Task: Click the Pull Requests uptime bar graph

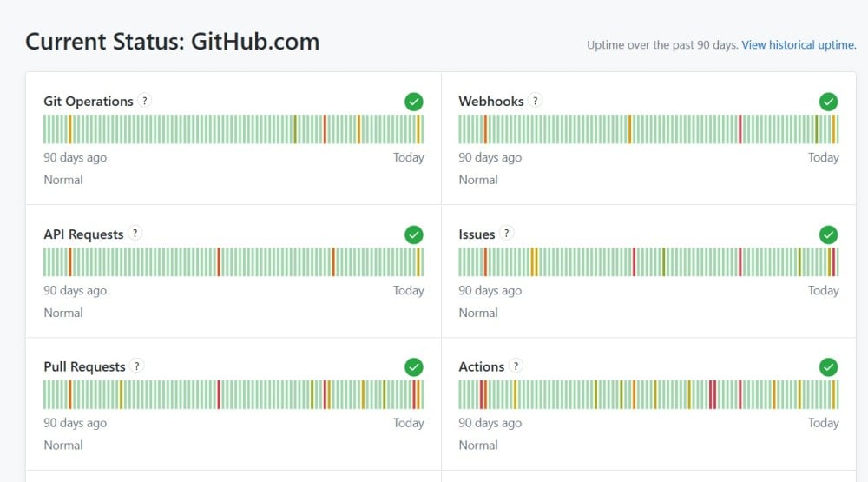Action: tap(233, 395)
